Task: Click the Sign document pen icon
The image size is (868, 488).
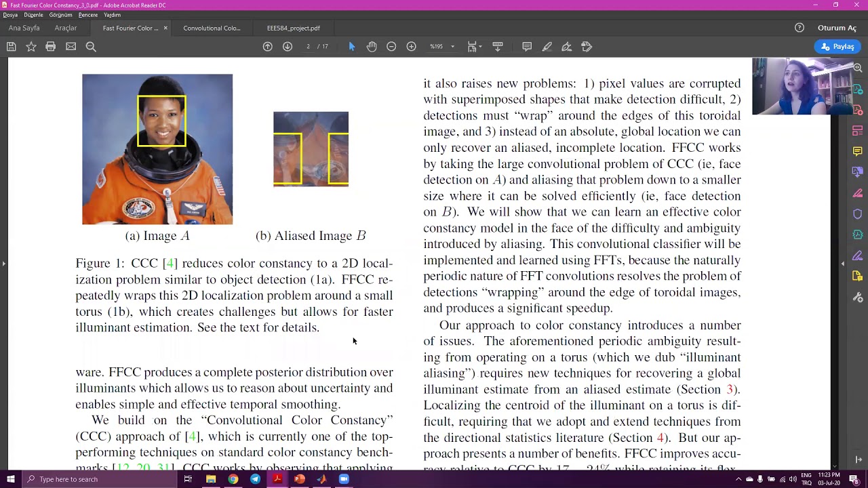Action: [567, 47]
